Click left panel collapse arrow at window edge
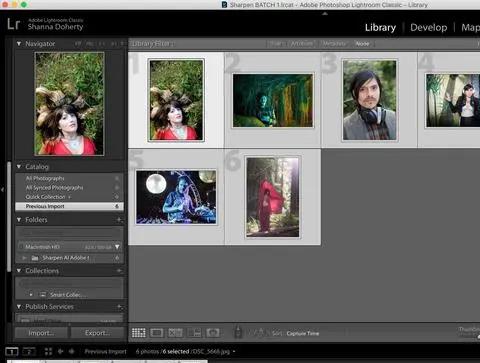480x363 pixels. (3, 190)
